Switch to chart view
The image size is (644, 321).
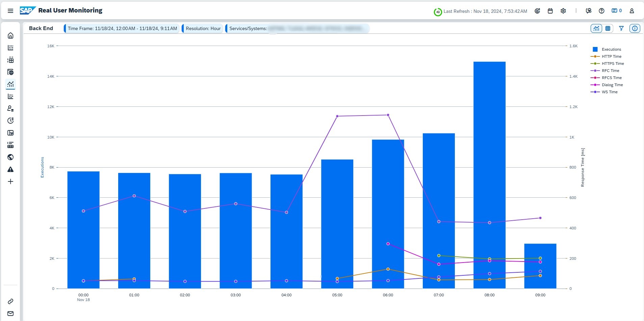point(596,28)
